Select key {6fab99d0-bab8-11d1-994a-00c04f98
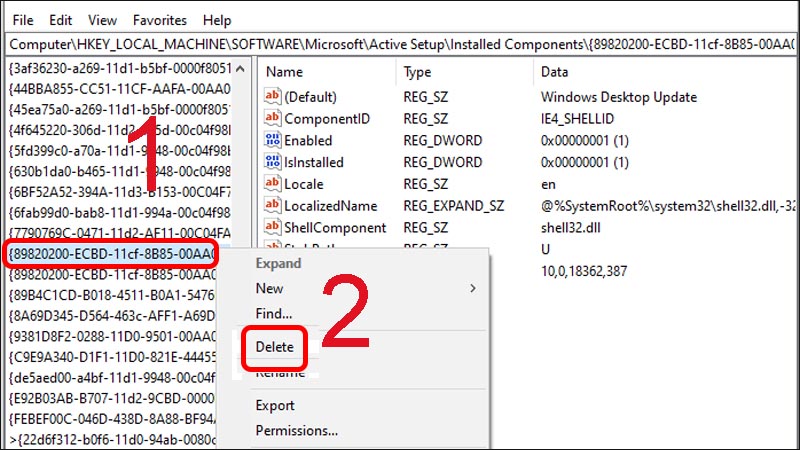Image resolution: width=800 pixels, height=450 pixels. [x=119, y=212]
